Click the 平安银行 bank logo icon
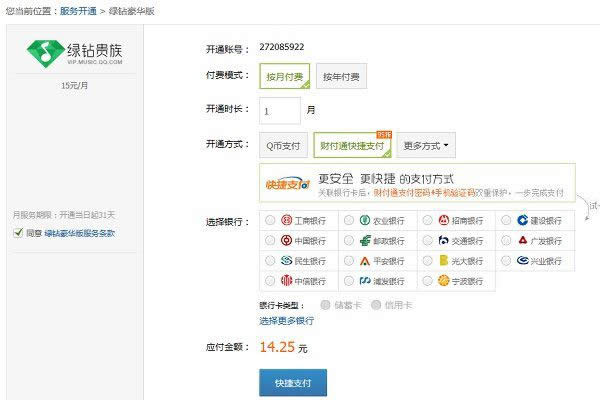Image resolution: width=600 pixels, height=400 pixels. click(365, 261)
